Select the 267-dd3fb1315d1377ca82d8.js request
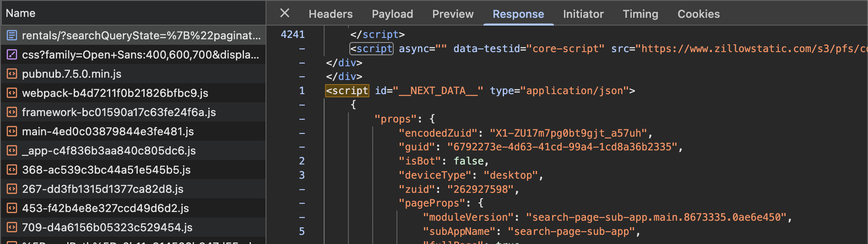The height and width of the screenshot is (244, 868). [103, 189]
